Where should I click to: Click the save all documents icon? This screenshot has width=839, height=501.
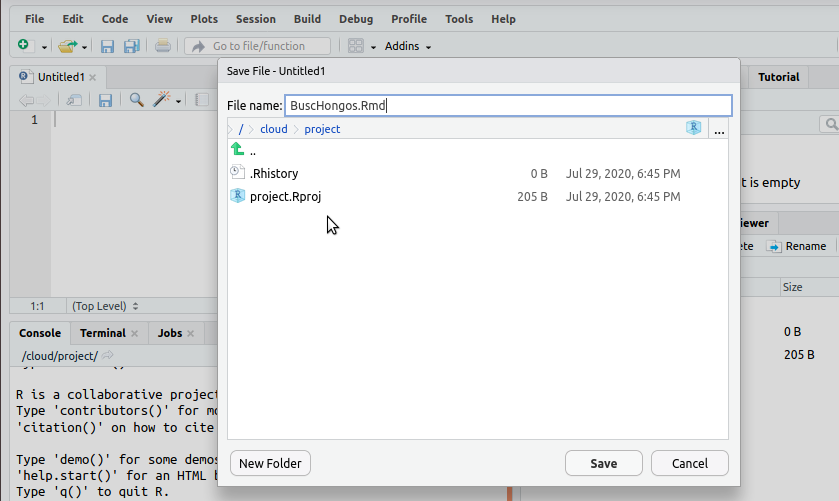pyautogui.click(x=128, y=46)
